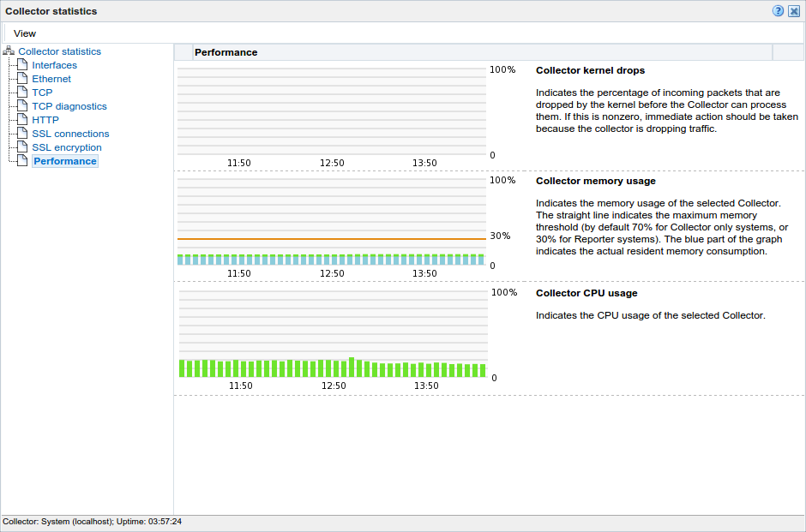Click the tallest green CPU usage bar
Screen dimensions: 806x532
352,368
